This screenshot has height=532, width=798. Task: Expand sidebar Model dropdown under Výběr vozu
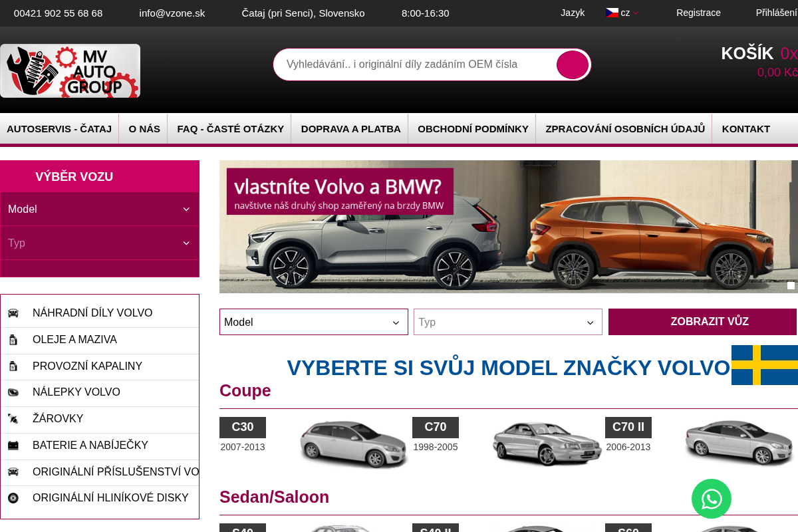(100, 209)
